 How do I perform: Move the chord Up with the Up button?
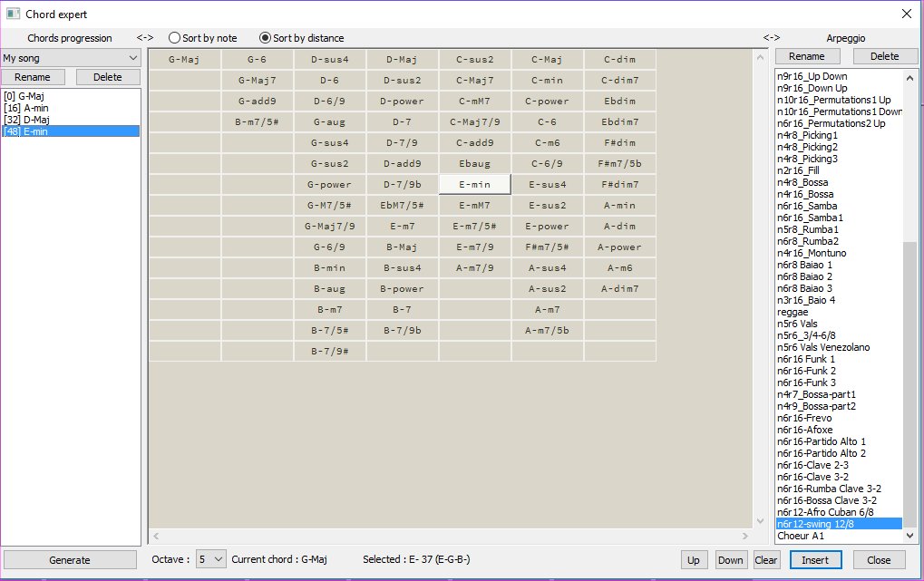click(x=694, y=560)
